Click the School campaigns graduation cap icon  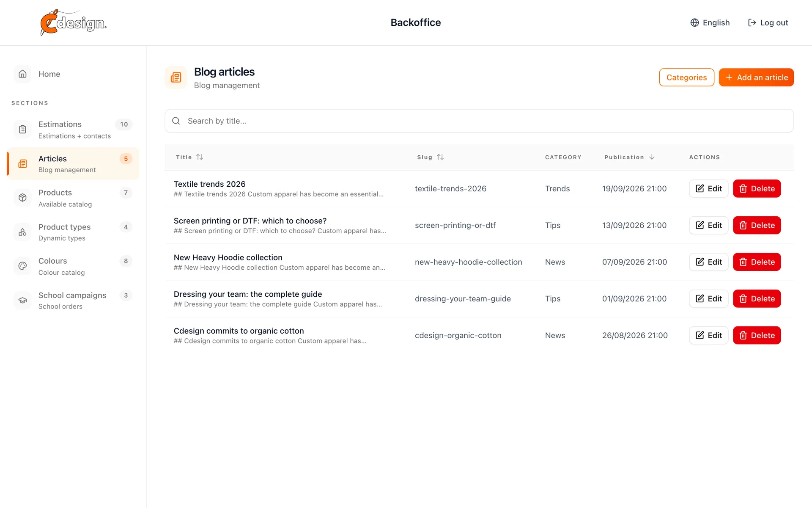pos(23,301)
